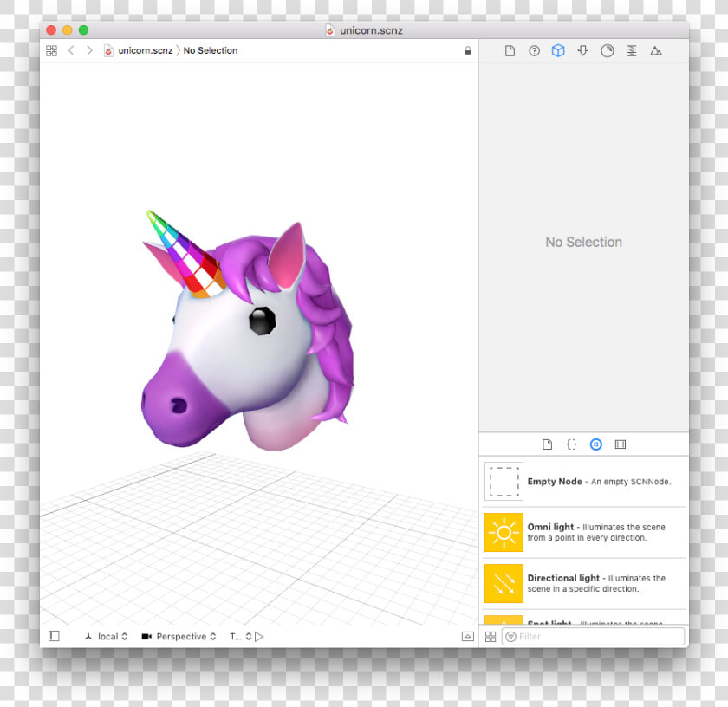Select the Node inspector cube icon
This screenshot has width=728, height=707.
click(558, 50)
